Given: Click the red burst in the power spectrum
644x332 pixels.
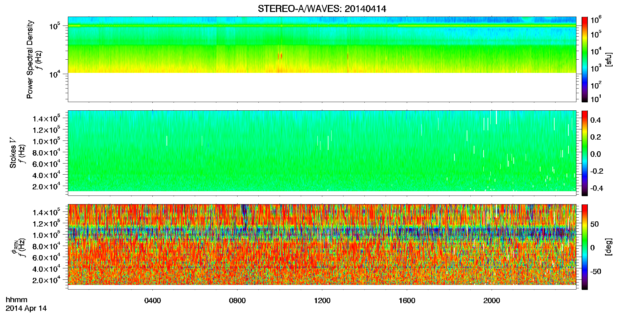Looking at the screenshot, I should click(281, 56).
